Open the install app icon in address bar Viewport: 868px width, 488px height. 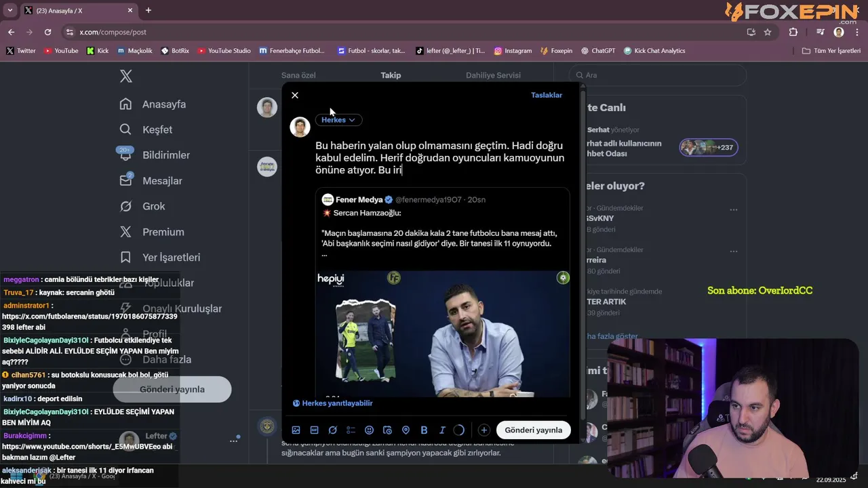[751, 32]
